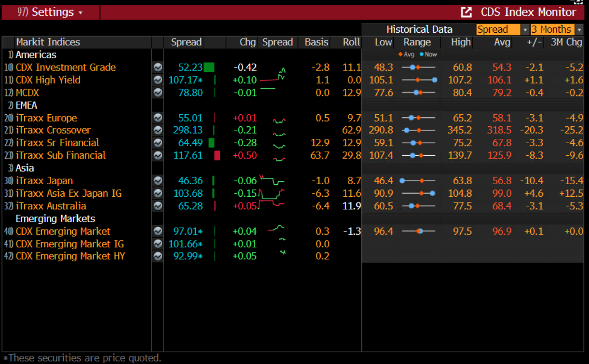Select the Americas group row
The width and height of the screenshot is (589, 364).
coord(36,55)
